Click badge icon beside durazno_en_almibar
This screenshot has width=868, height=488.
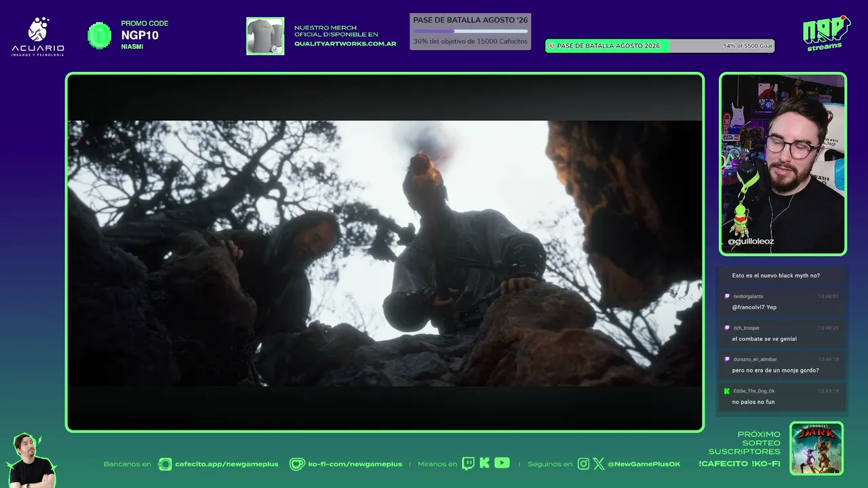click(728, 359)
